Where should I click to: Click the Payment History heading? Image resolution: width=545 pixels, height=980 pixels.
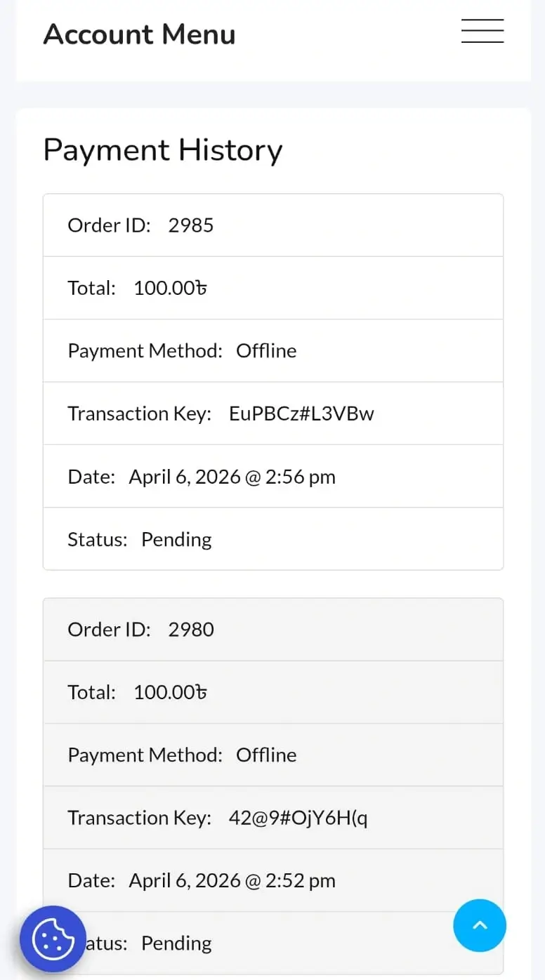coord(163,150)
